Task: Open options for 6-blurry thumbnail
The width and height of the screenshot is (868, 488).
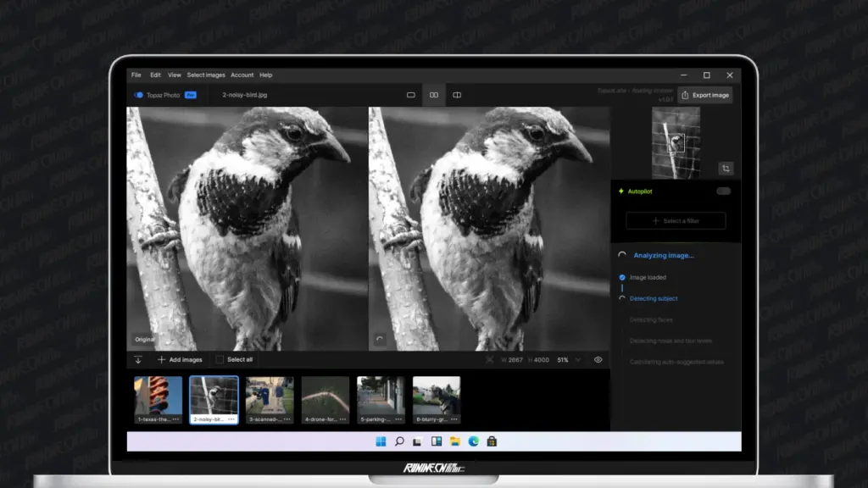Action: 454,419
